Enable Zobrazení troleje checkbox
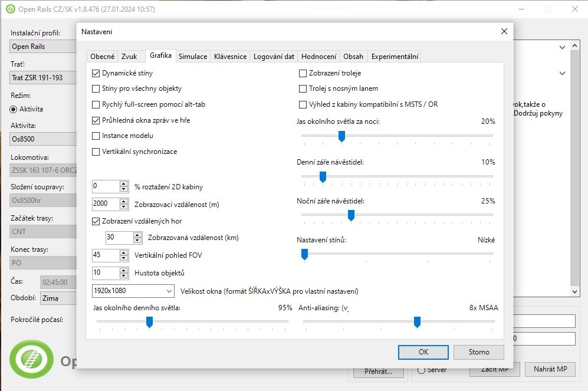Screen dimensions: 588x391 pos(303,74)
